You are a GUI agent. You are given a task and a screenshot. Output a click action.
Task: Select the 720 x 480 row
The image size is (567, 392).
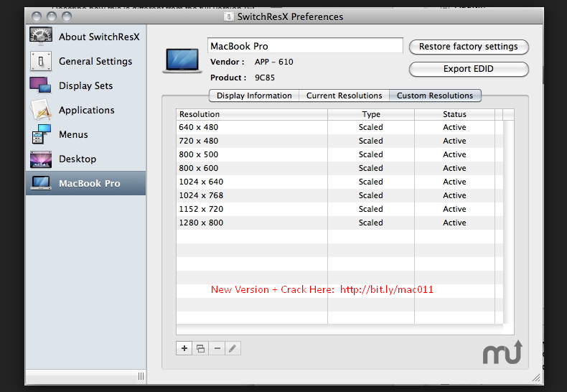click(339, 141)
